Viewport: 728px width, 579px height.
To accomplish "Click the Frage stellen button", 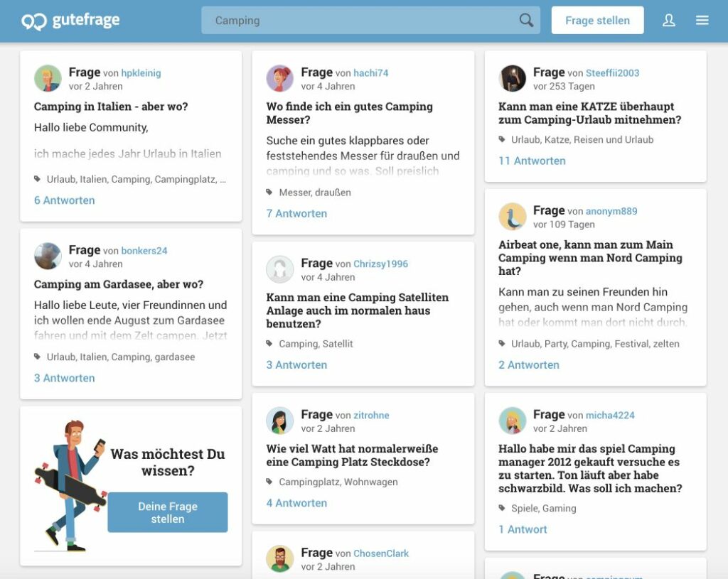I will [597, 21].
